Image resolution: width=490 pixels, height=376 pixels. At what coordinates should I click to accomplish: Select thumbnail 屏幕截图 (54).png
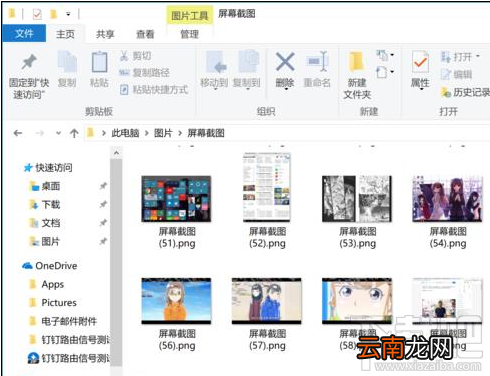point(447,199)
